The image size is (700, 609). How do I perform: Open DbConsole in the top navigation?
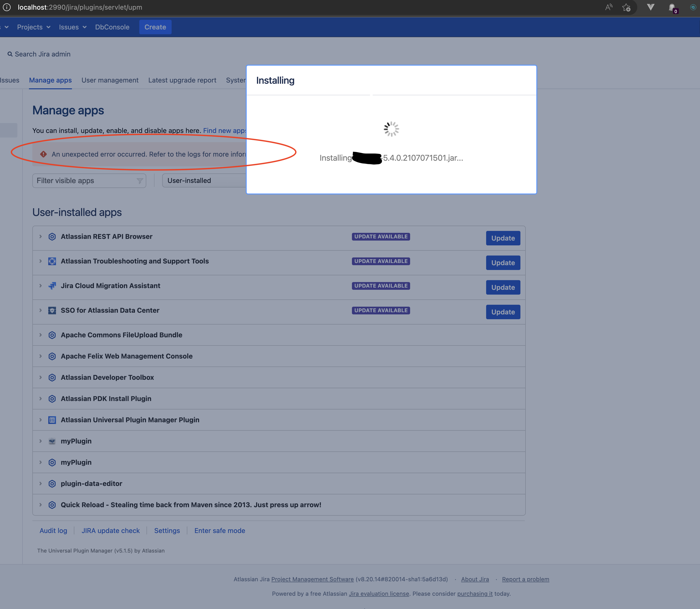[112, 27]
